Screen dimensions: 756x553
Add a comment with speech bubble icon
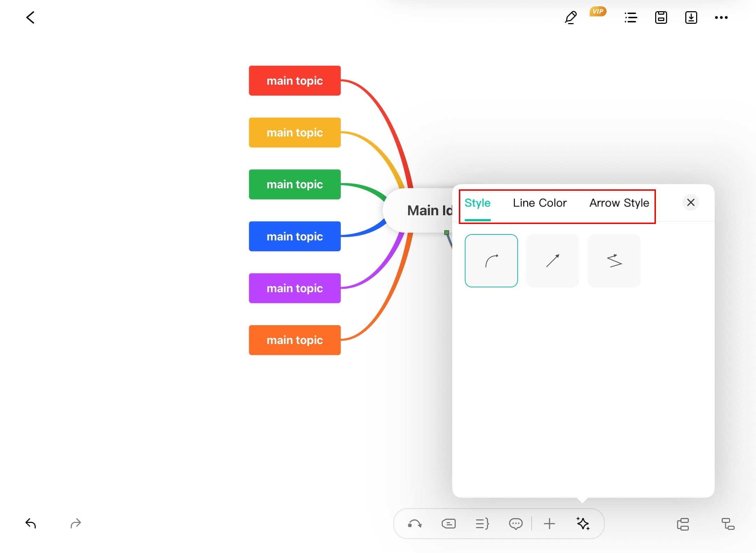516,524
